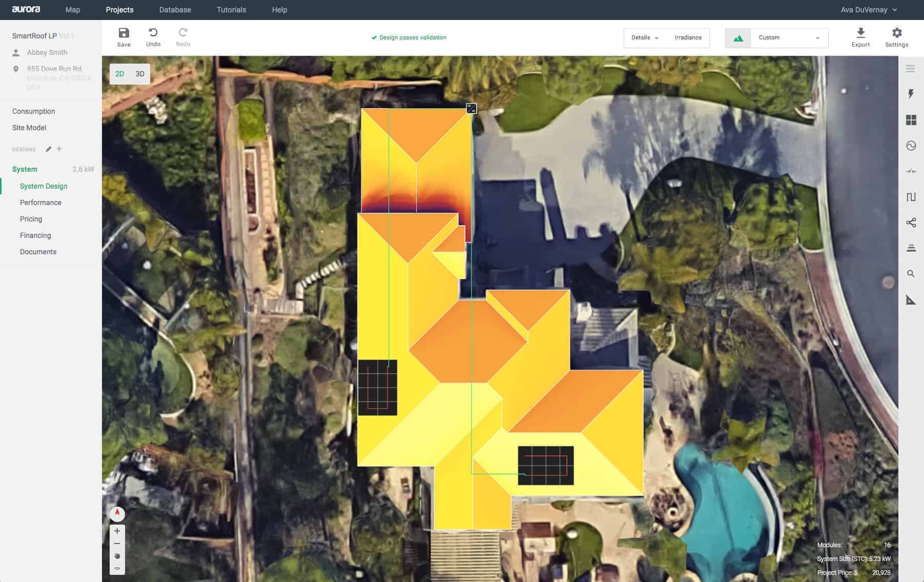Open Settings gear in toolbar
The image size is (924, 582).
coord(896,34)
